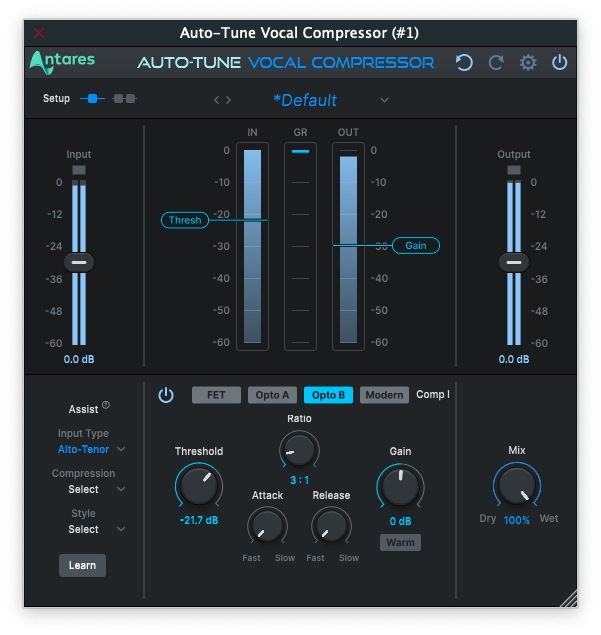Open the Assist help question icon
601x635 pixels.
[106, 405]
